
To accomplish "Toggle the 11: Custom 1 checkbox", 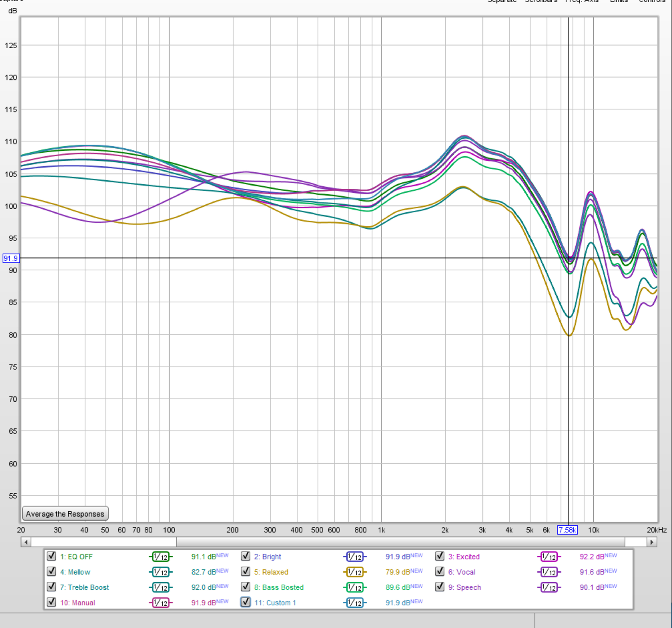I will point(246,602).
